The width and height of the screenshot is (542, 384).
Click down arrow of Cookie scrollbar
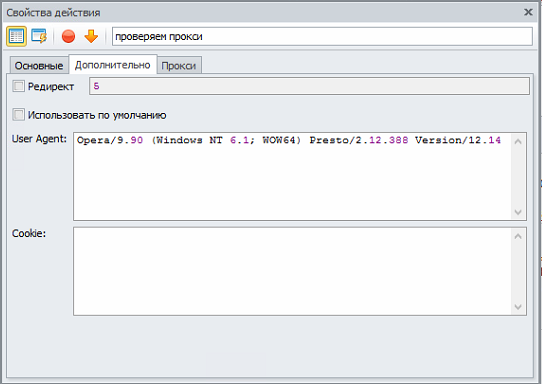pyautogui.click(x=518, y=307)
